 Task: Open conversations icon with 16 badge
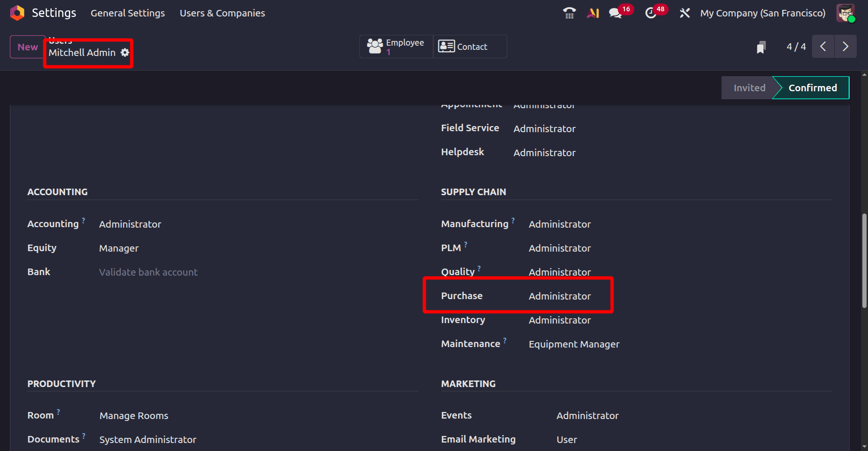[615, 13]
